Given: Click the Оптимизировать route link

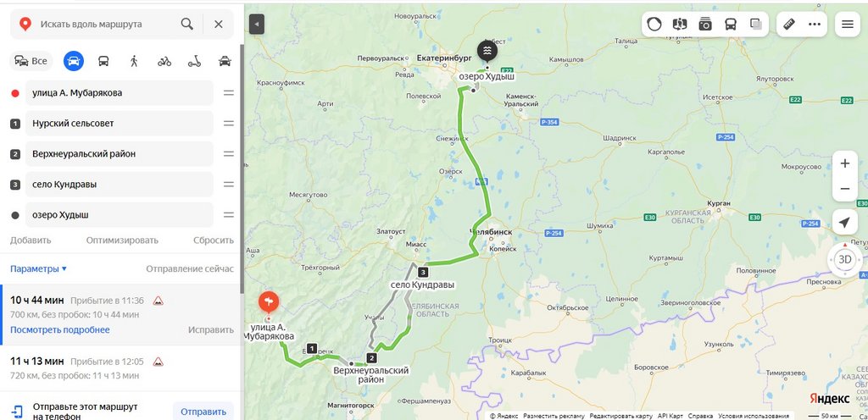Looking at the screenshot, I should tap(122, 240).
